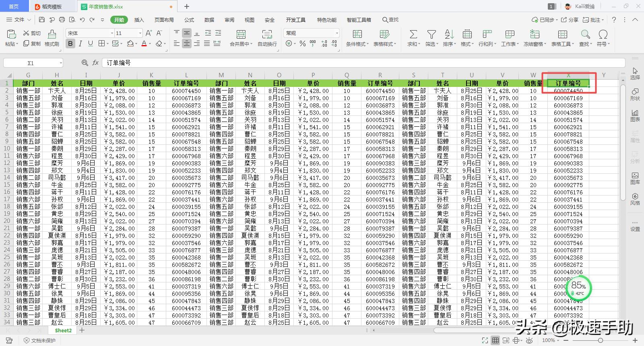Apply the fill color bucket

pos(130,43)
